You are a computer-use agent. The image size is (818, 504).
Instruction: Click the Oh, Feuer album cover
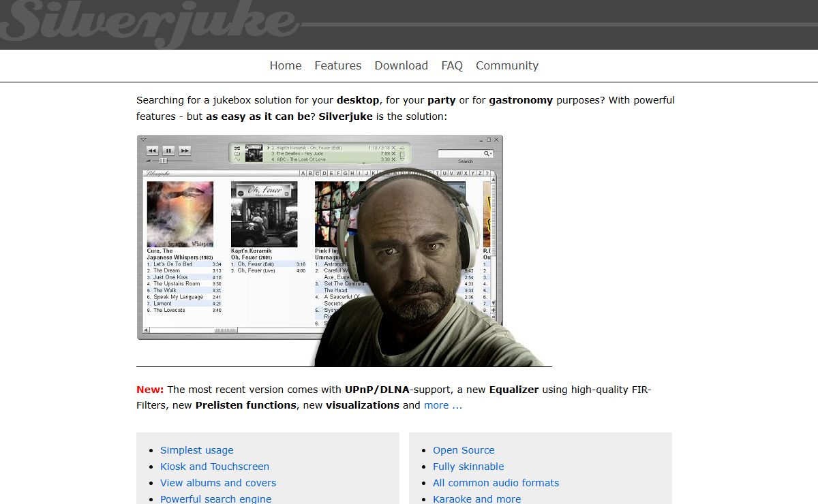(264, 214)
